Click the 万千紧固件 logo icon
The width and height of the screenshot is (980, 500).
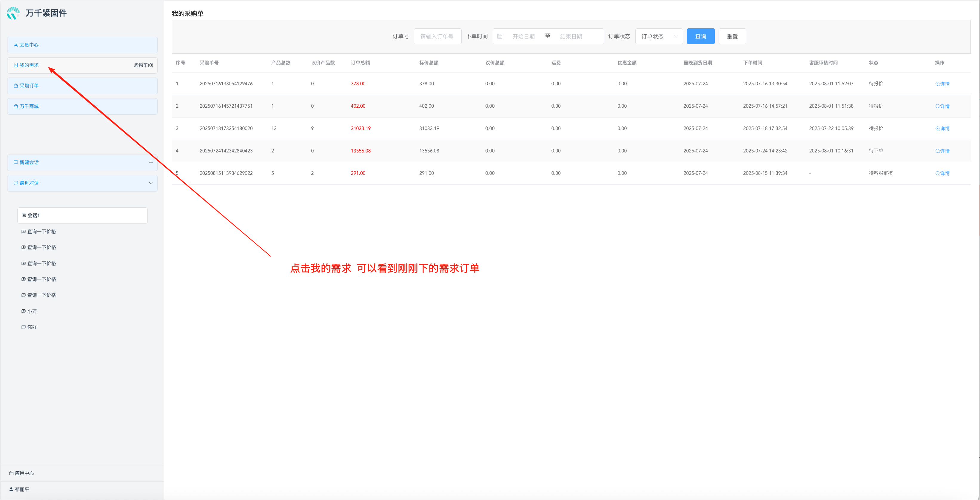pos(13,13)
